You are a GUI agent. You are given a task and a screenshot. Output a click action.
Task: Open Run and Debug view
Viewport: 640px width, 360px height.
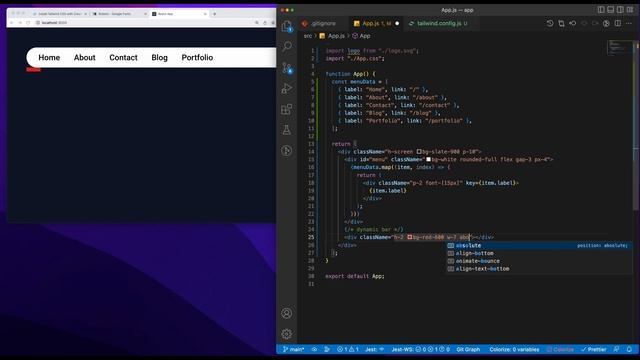pyautogui.click(x=287, y=88)
